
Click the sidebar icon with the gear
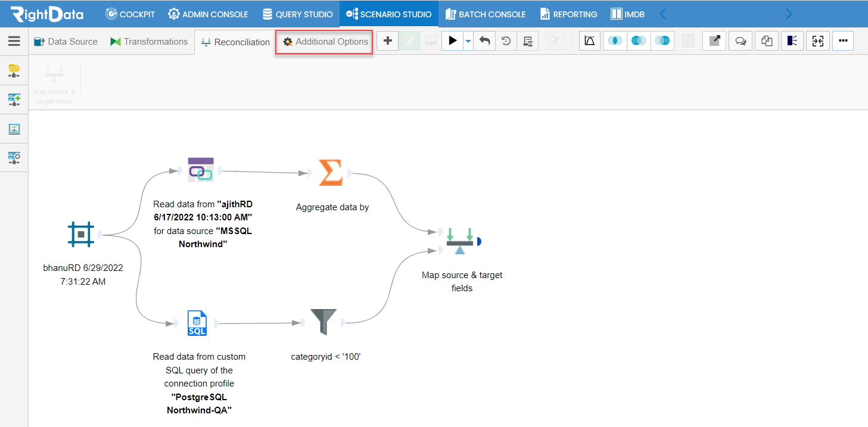[14, 158]
